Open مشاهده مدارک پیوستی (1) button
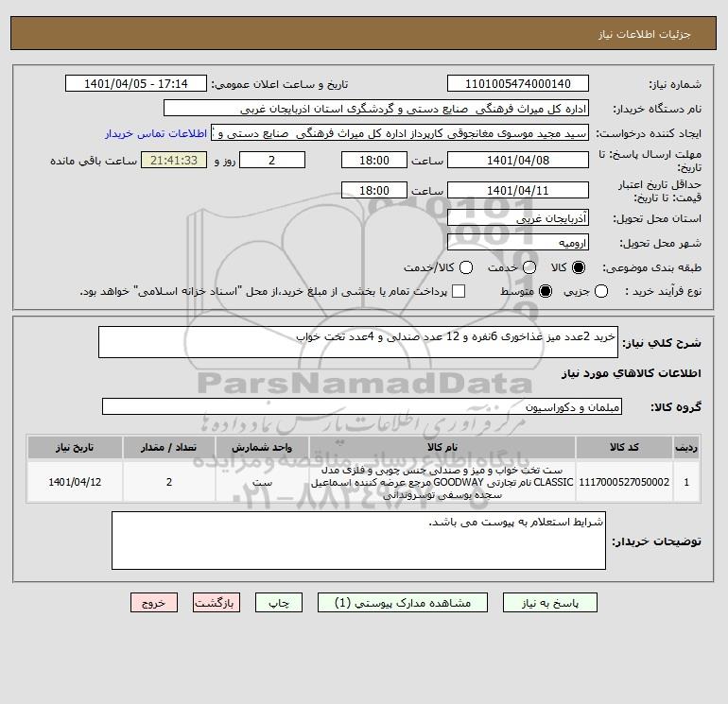This screenshot has height=704, width=728. coord(403,603)
